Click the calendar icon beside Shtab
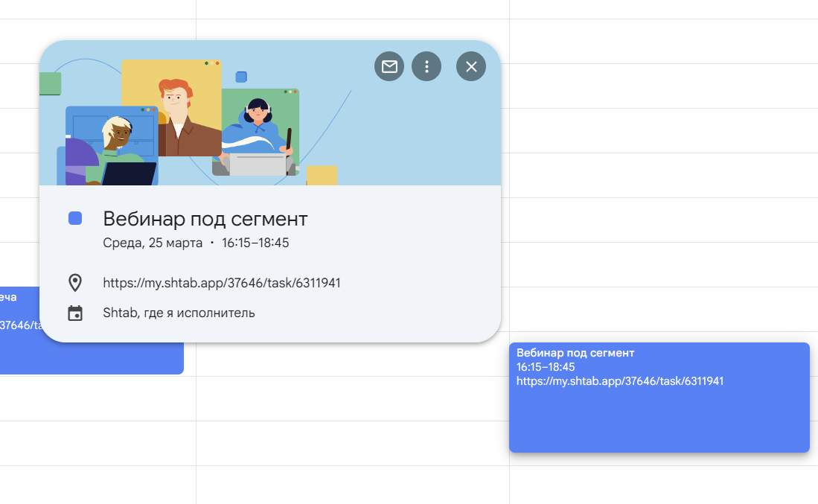Screen dimensions: 818x504 [x=75, y=313]
